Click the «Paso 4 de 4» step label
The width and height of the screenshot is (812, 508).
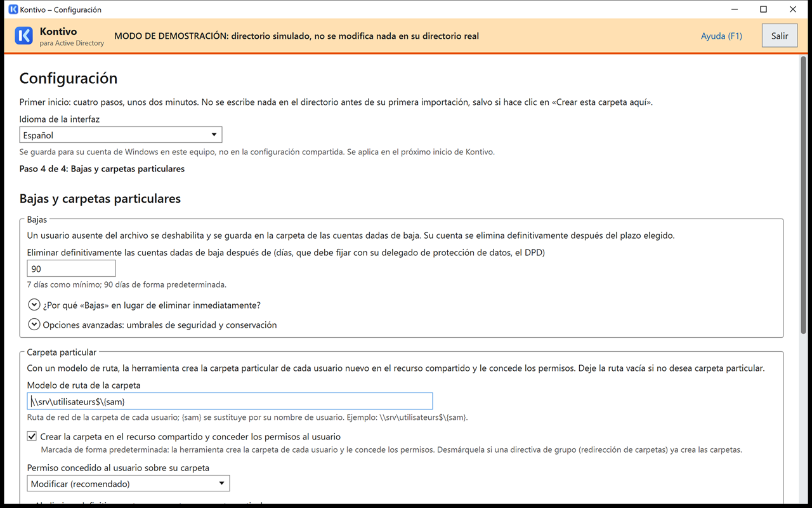pos(102,169)
